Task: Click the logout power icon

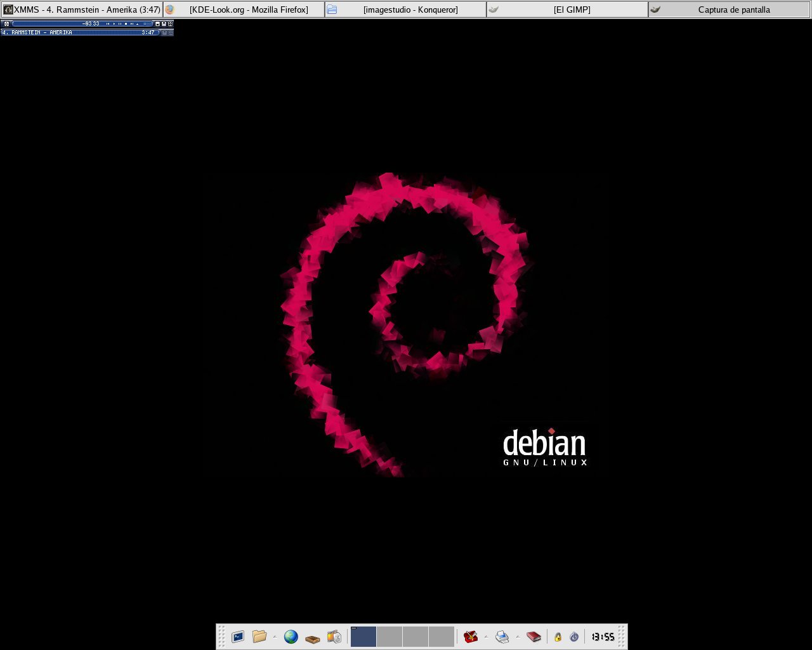Action: coord(574,637)
